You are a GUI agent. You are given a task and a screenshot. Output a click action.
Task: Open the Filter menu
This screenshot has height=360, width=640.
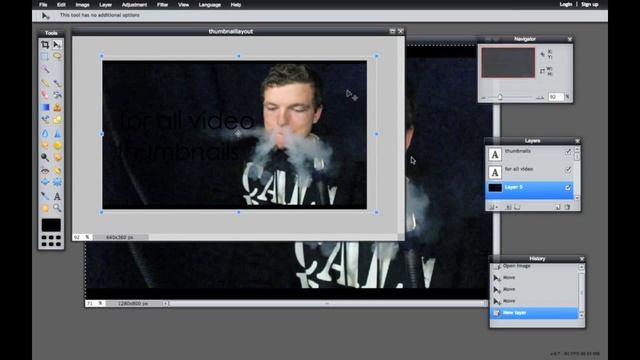click(162, 5)
